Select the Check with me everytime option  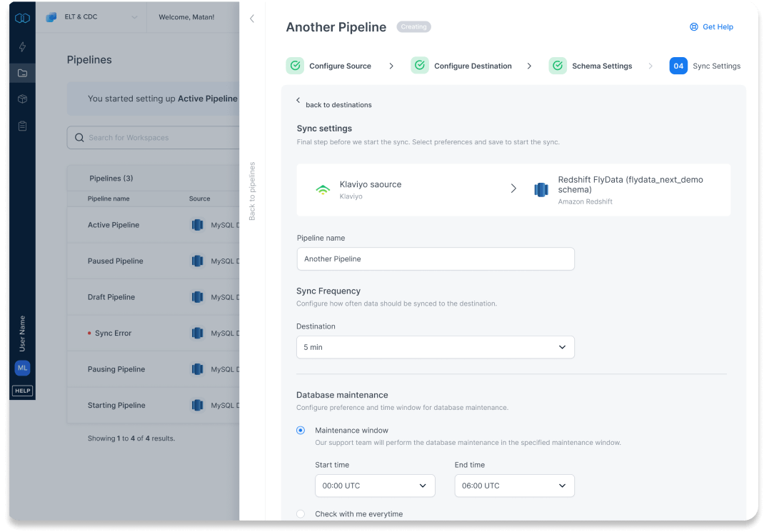click(301, 513)
